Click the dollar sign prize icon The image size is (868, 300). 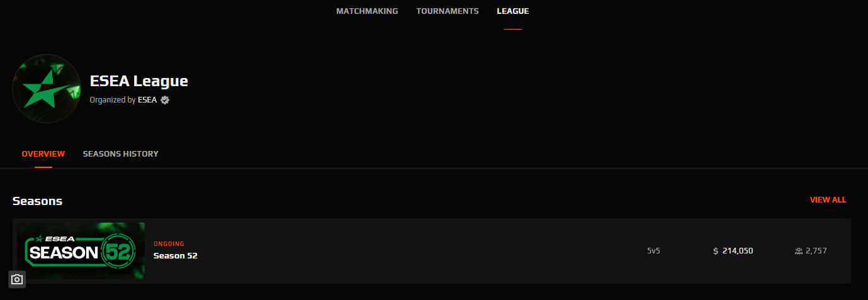click(716, 251)
